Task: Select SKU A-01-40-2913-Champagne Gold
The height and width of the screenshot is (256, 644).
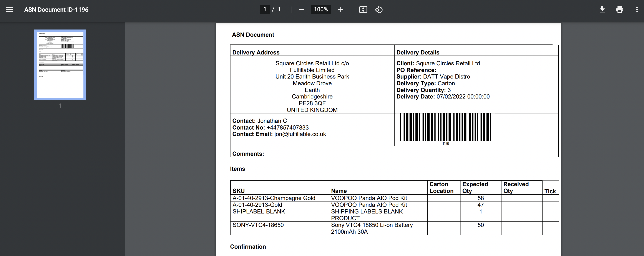Action: [x=274, y=198]
